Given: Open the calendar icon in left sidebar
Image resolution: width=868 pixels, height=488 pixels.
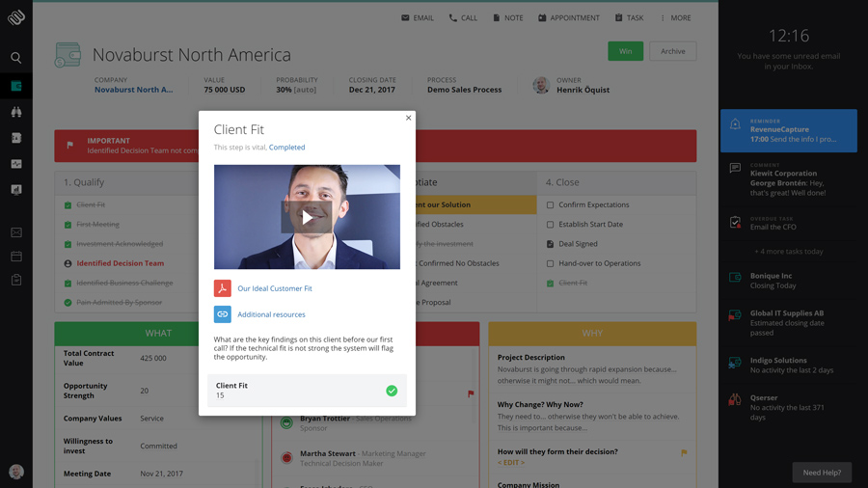Looking at the screenshot, I should click(16, 257).
